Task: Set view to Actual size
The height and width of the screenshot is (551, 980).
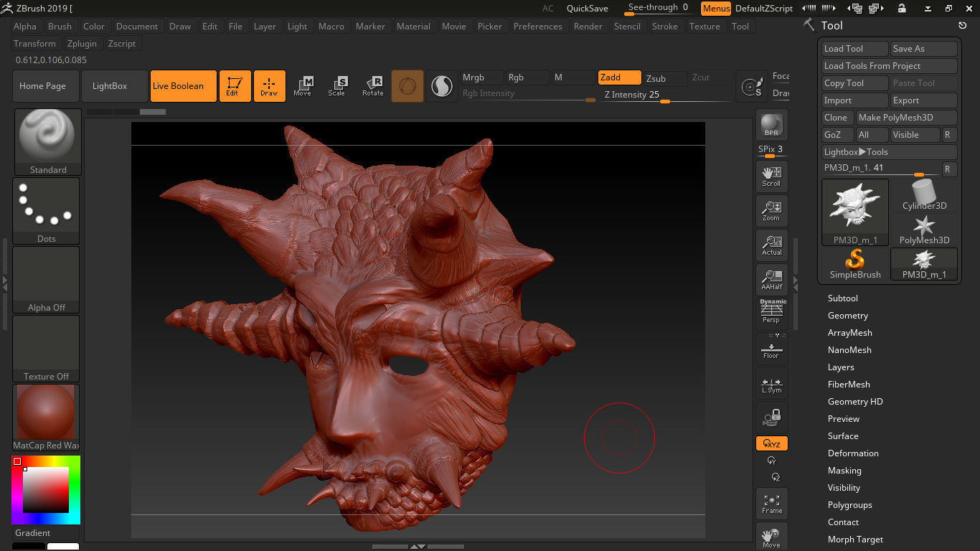Action: pos(771,245)
